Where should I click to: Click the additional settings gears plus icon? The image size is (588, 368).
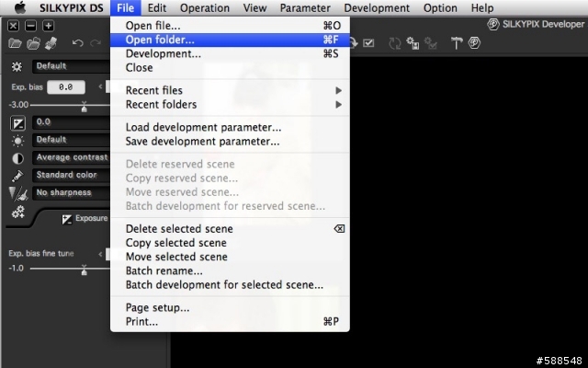coord(18,213)
